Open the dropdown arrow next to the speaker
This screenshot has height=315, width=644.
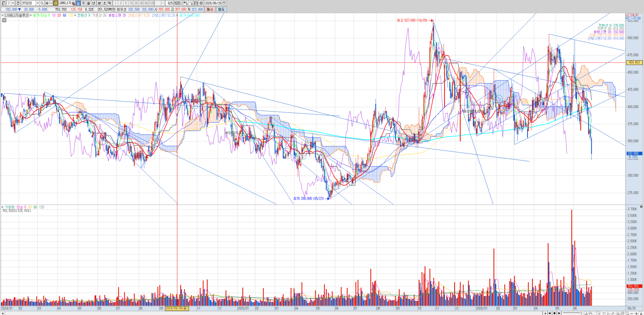coord(51,3)
